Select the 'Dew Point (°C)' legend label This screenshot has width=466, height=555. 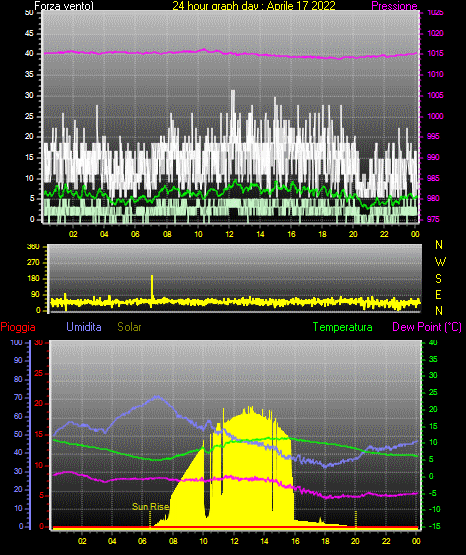click(x=427, y=327)
